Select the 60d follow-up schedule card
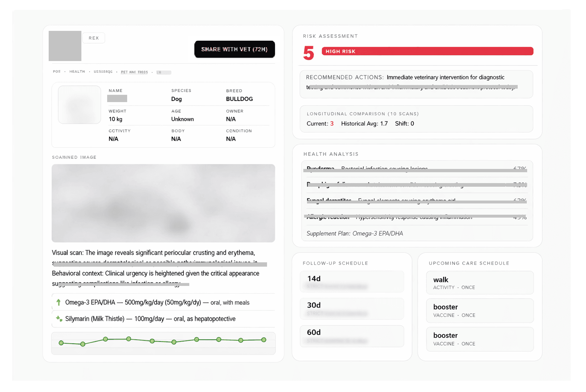The image size is (586, 392). click(352, 336)
